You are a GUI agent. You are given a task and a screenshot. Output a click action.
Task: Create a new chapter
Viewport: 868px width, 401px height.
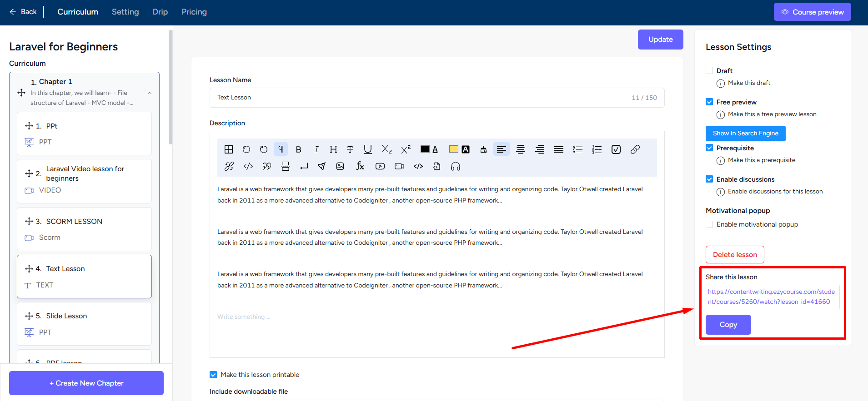point(86,383)
